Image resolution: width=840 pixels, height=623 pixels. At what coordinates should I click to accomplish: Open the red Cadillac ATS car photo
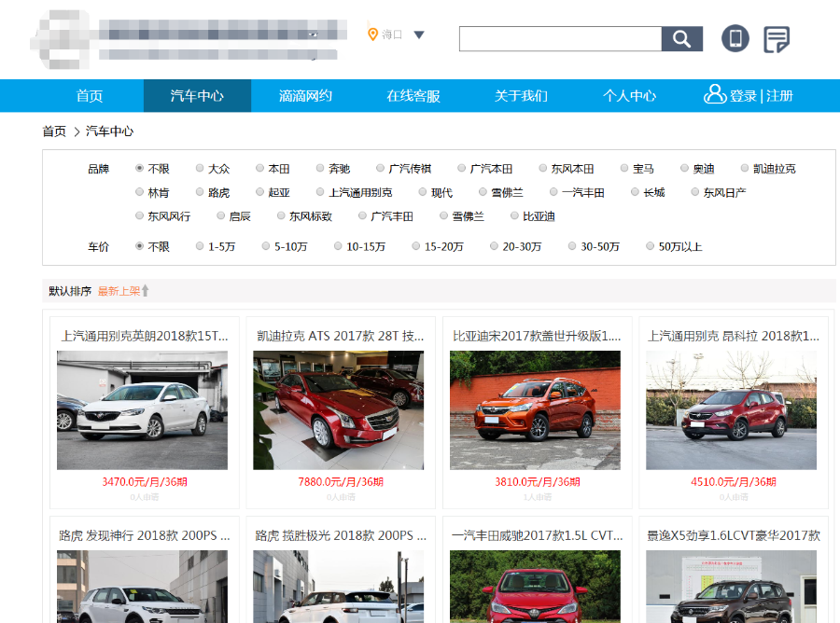pyautogui.click(x=338, y=410)
